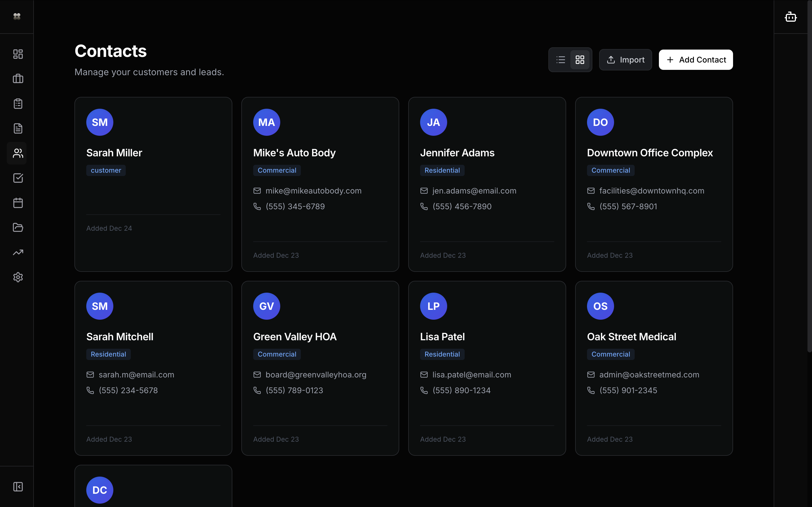Open the checkbox tasks icon in sidebar
The height and width of the screenshot is (507, 812).
click(x=18, y=178)
